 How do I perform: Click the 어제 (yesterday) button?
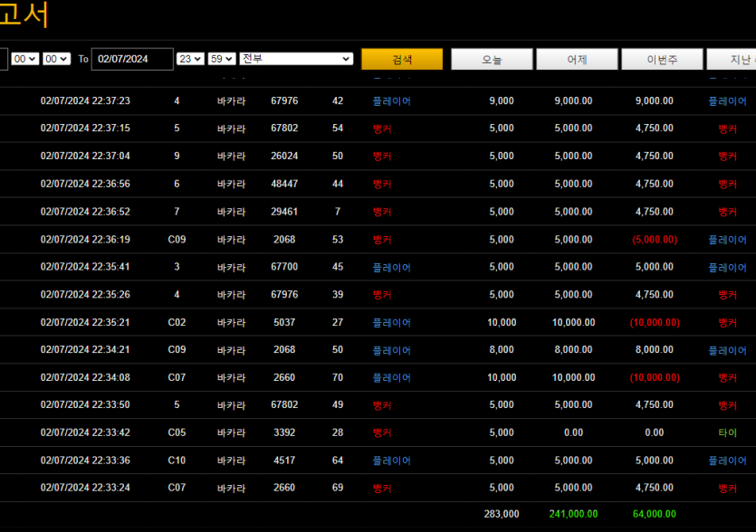coord(577,59)
